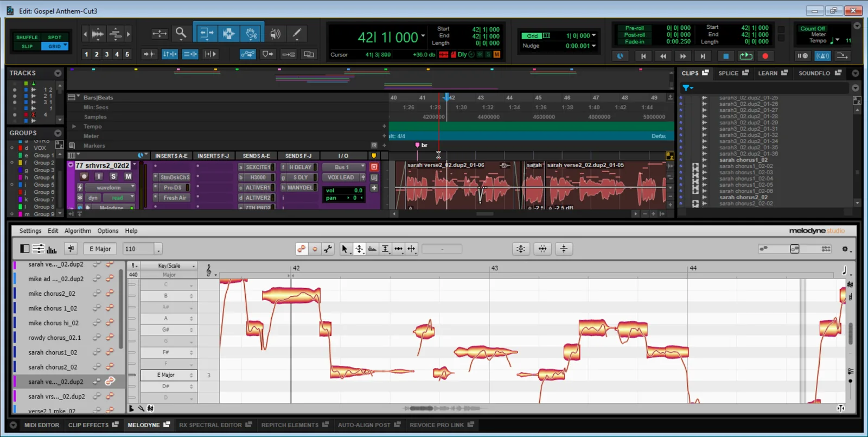The image size is (868, 437).
Task: Open Melodyne correct pitch macro
Action: click(521, 249)
